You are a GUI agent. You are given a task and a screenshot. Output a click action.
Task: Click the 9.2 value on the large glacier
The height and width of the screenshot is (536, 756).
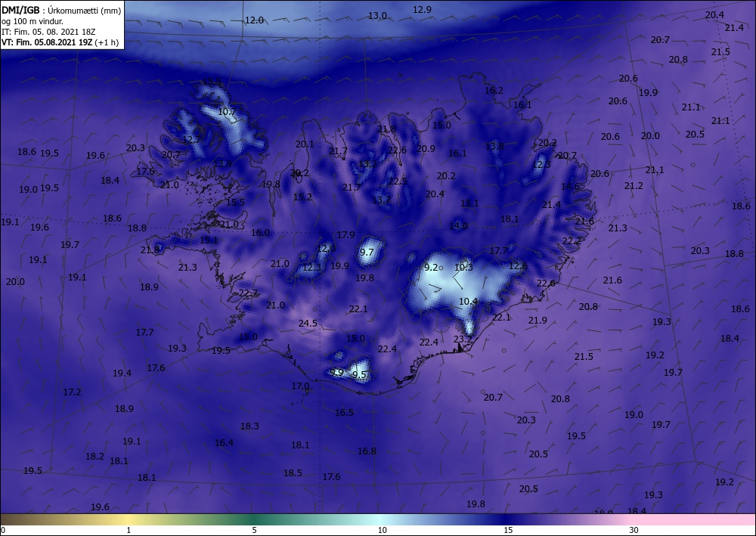[x=431, y=267]
